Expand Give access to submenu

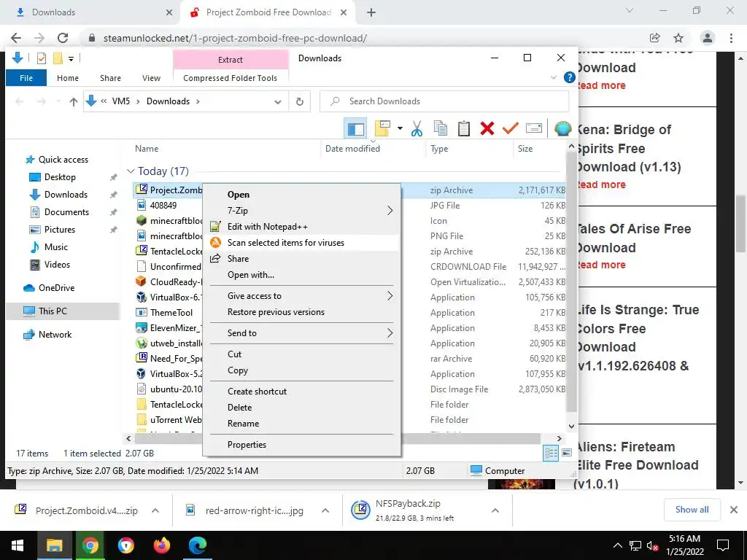coord(390,296)
